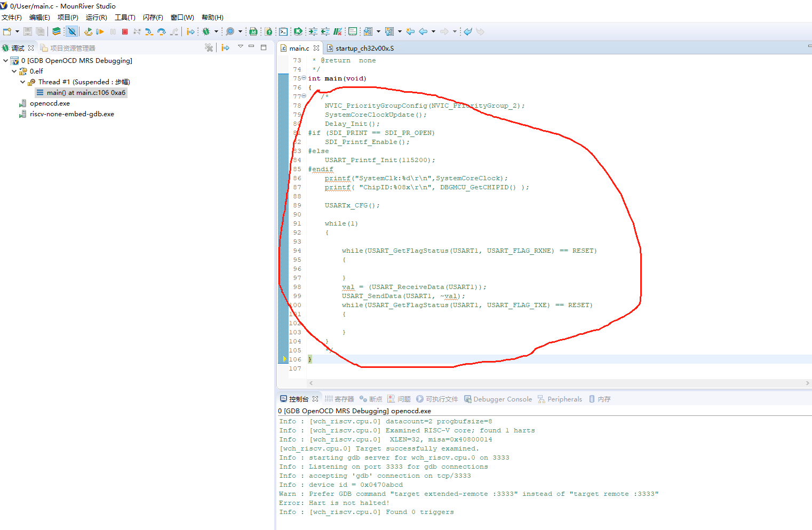This screenshot has height=530, width=812.
Task: Open the Next Annotation dropdown arrow
Action: coord(378,31)
